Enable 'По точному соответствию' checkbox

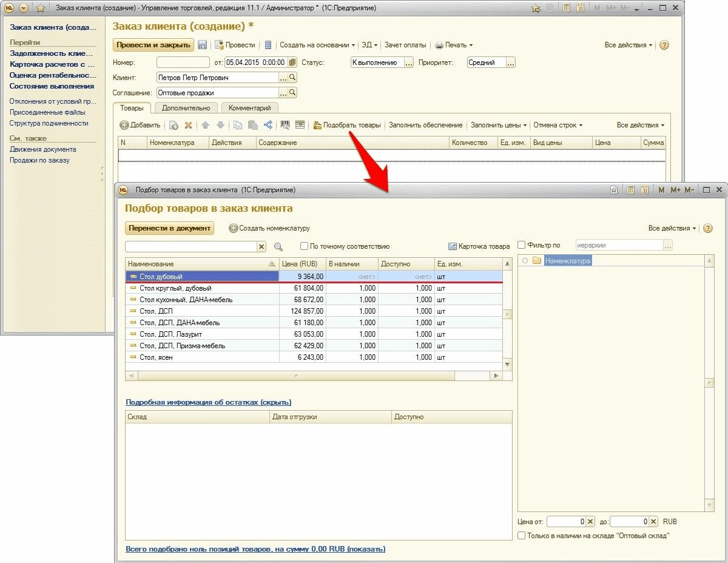(305, 246)
